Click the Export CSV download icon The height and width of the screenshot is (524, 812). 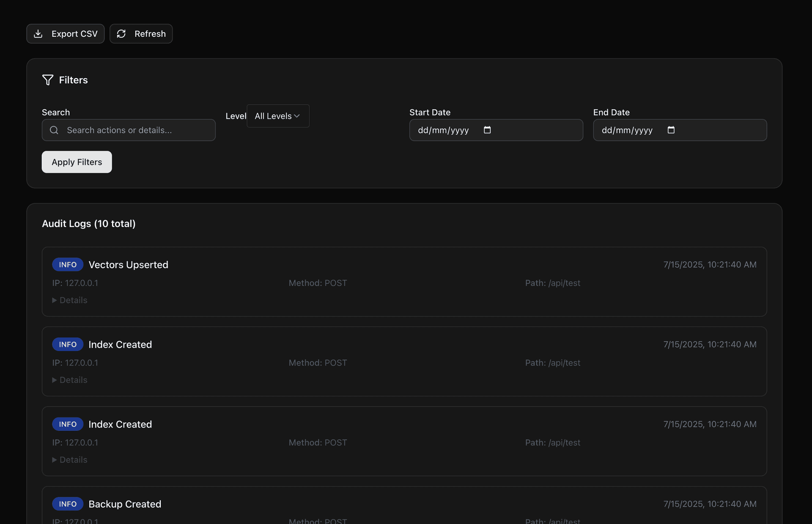pyautogui.click(x=38, y=34)
